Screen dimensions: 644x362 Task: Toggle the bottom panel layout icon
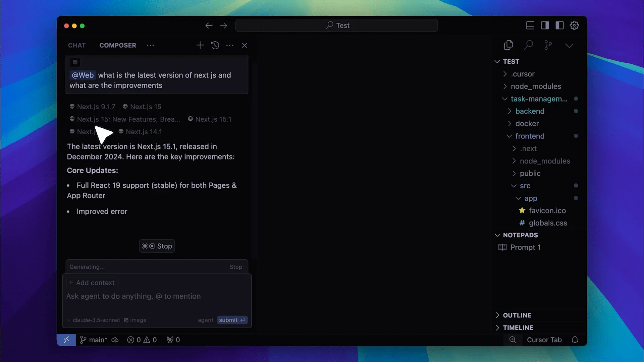(530, 25)
